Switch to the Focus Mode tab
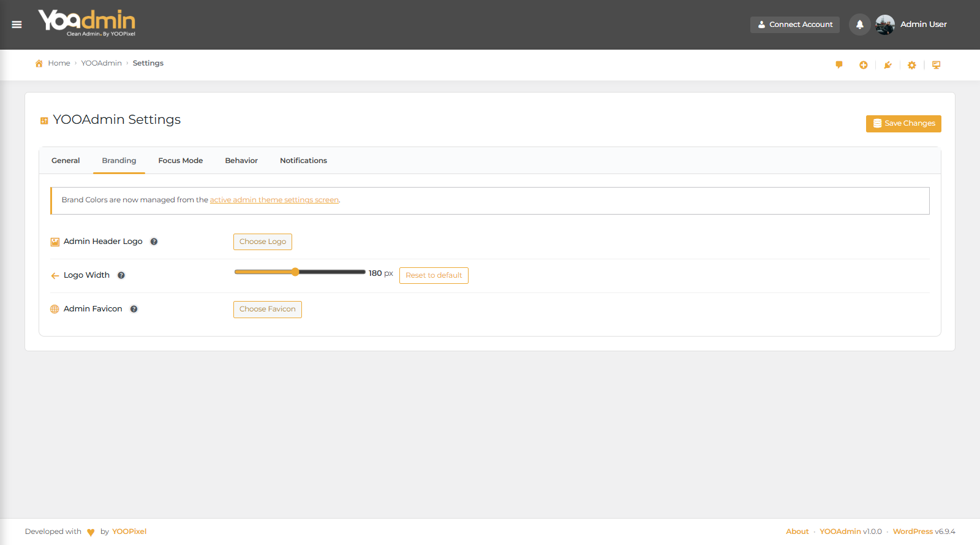 pos(181,161)
